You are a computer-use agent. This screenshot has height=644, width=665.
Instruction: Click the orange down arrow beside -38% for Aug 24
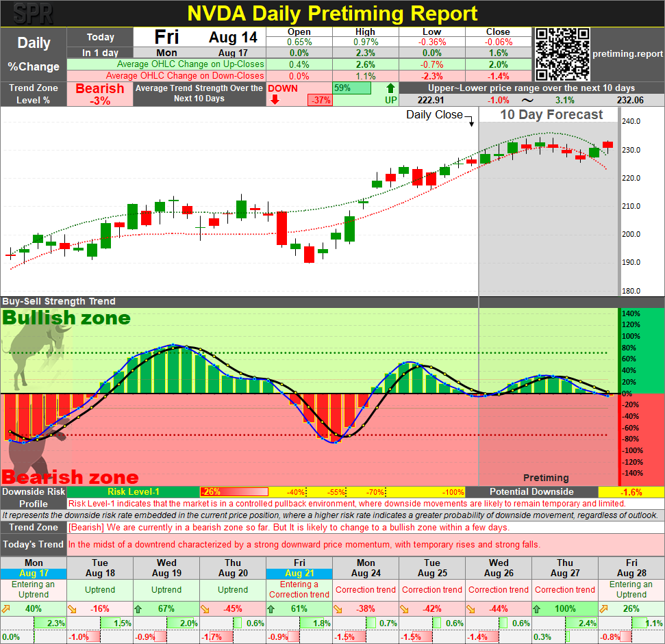tap(338, 609)
